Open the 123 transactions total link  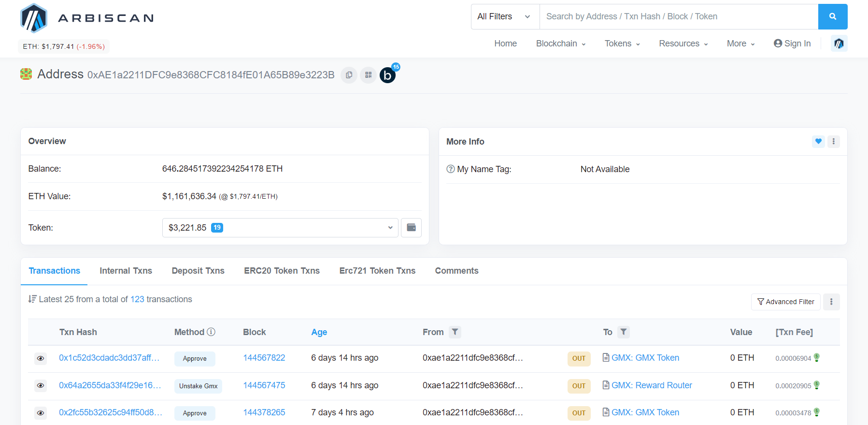(x=137, y=299)
